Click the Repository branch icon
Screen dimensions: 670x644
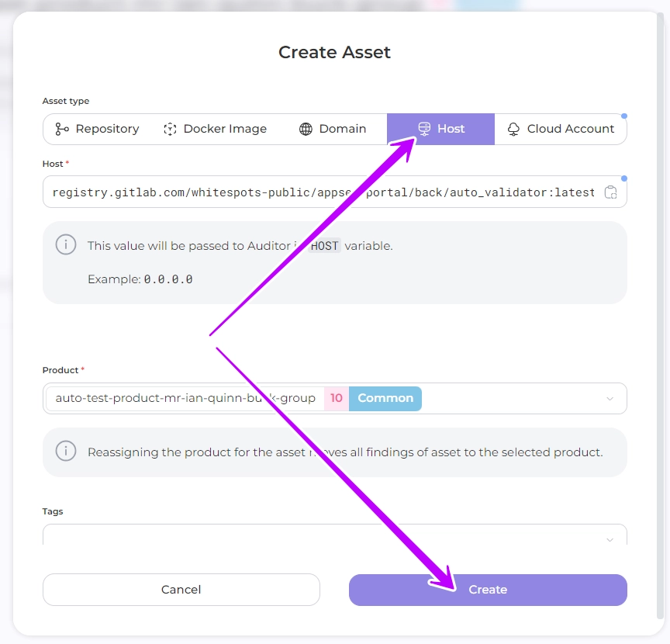[62, 129]
